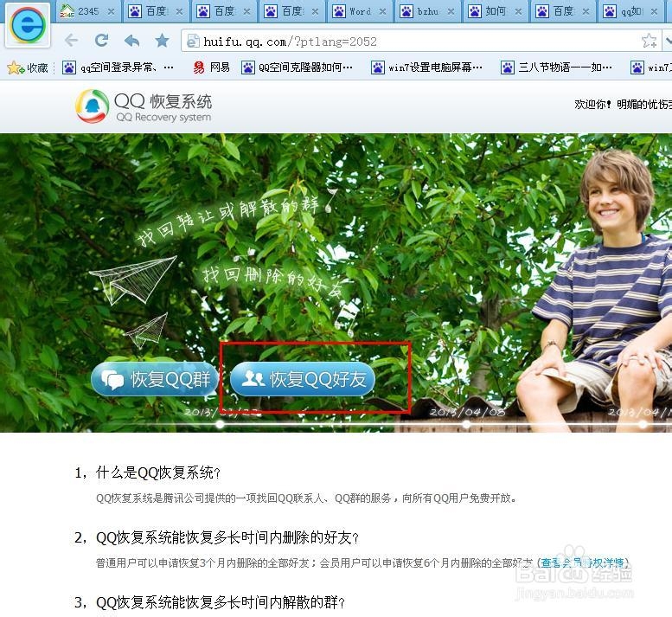Image resolution: width=672 pixels, height=617 pixels.
Task: Open the 查看会员特权详情 link
Action: click(x=582, y=562)
